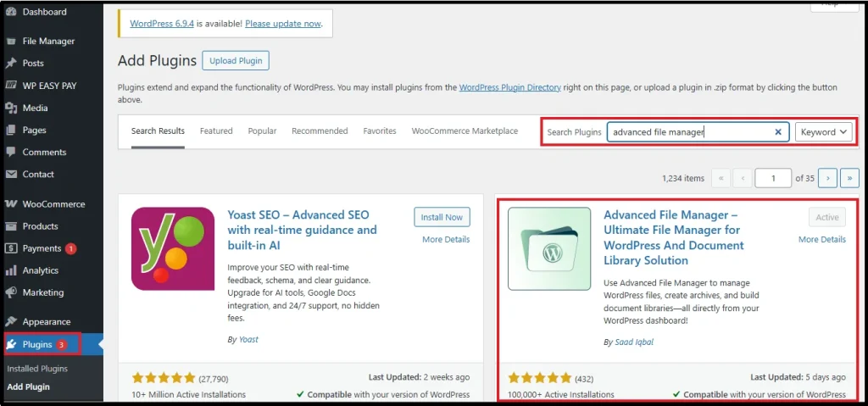Viewport: 868px width, 406px height.
Task: Open the WooCommerce Marketplace tab
Action: [465, 131]
